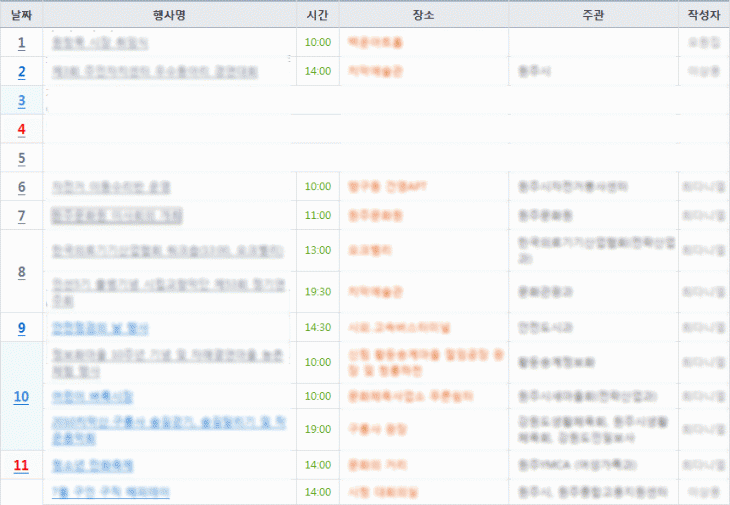Open the date 1 link
Viewport: 730px width, 505px height.
21,43
